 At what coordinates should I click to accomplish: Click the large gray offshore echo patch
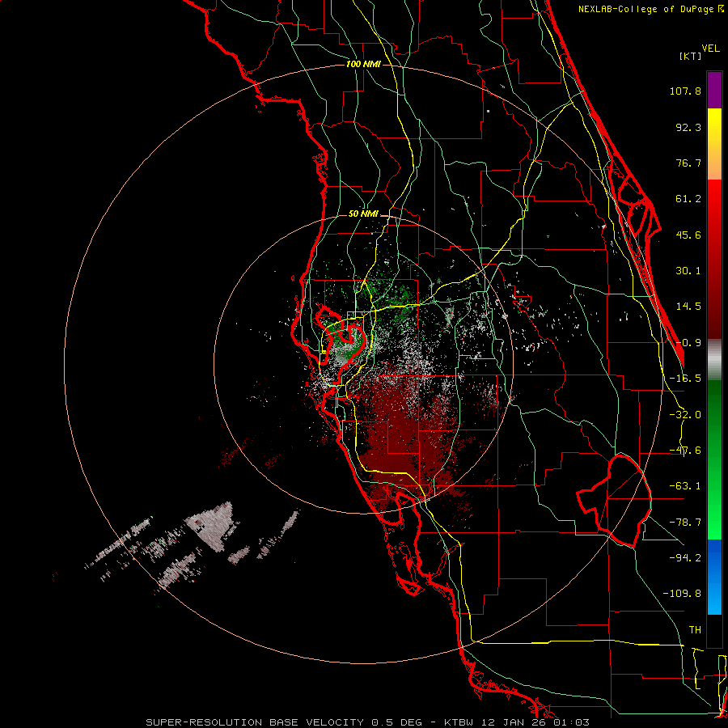click(213, 526)
